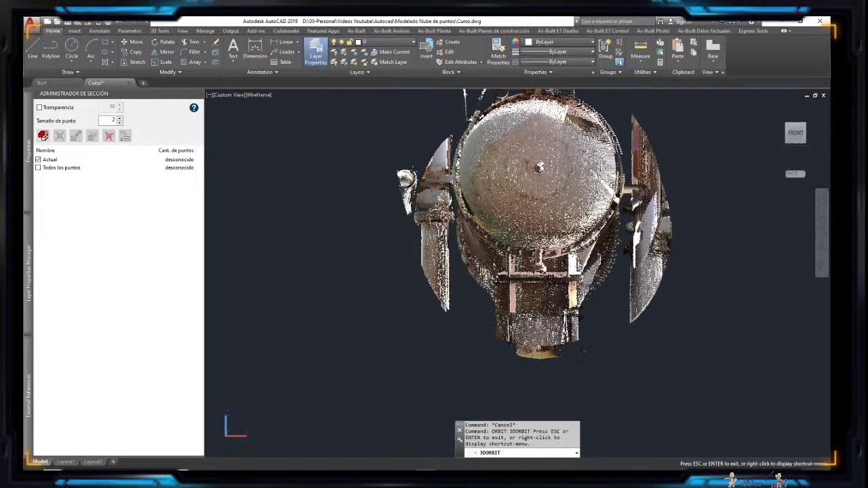Click the Edit block button
868x488 pixels.
point(446,52)
